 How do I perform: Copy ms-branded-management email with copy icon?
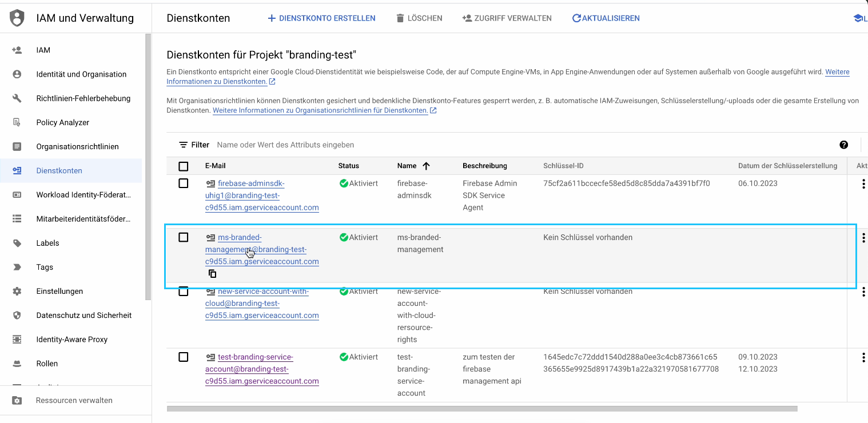[212, 274]
